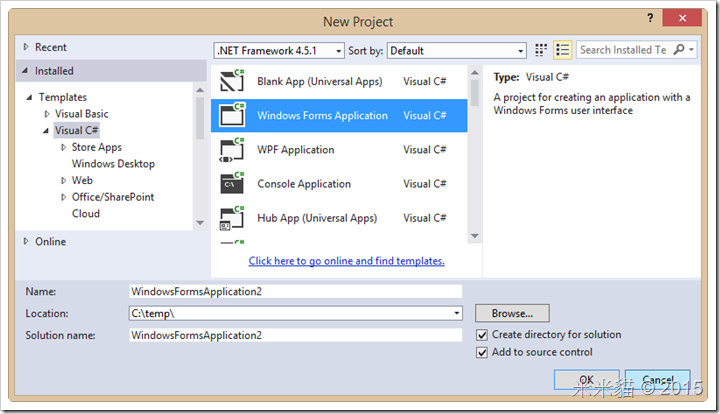Select the Console Application template row

(x=339, y=184)
